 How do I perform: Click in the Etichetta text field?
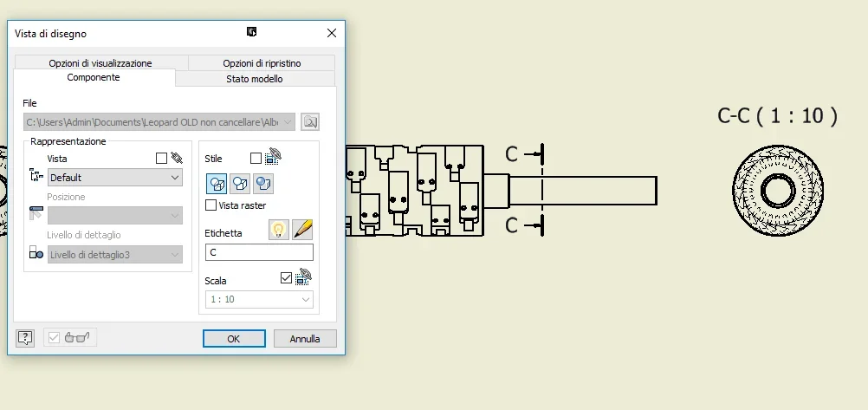point(259,252)
